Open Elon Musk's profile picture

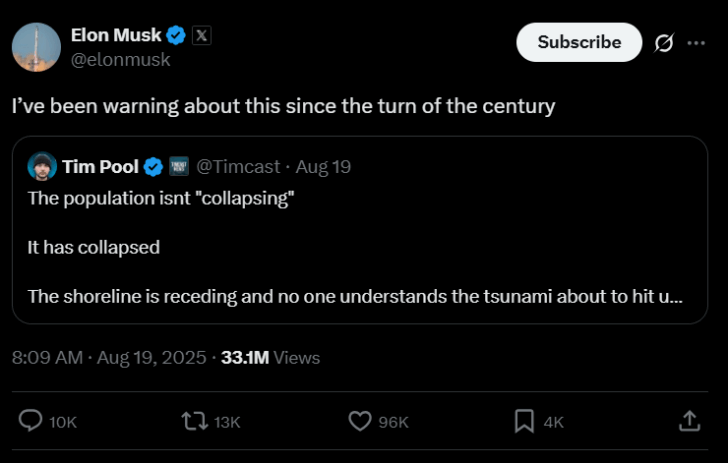click(x=37, y=47)
